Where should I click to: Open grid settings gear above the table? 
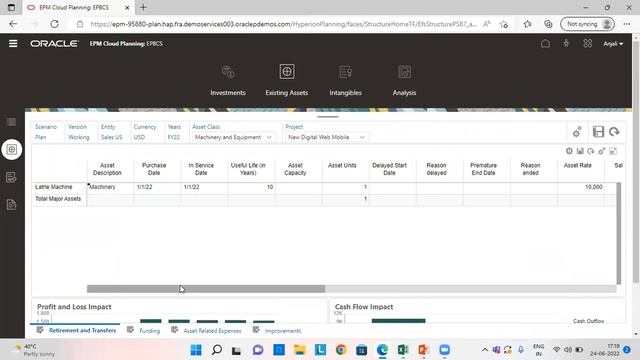click(x=569, y=151)
